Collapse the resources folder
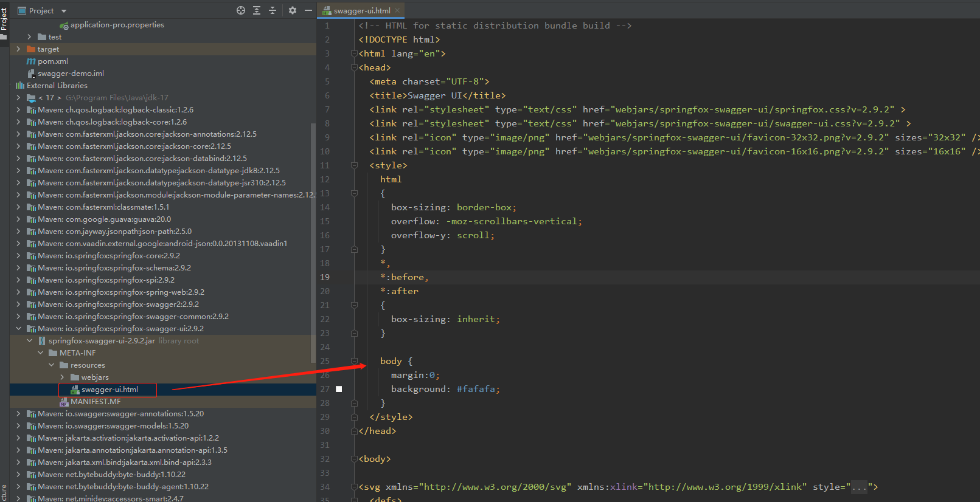This screenshot has height=502, width=980. coord(51,365)
